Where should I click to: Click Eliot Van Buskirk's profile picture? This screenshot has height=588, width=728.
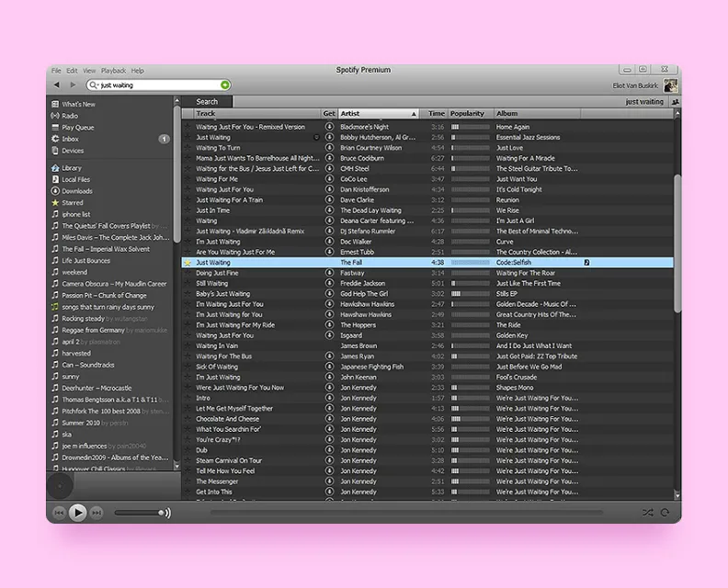670,85
